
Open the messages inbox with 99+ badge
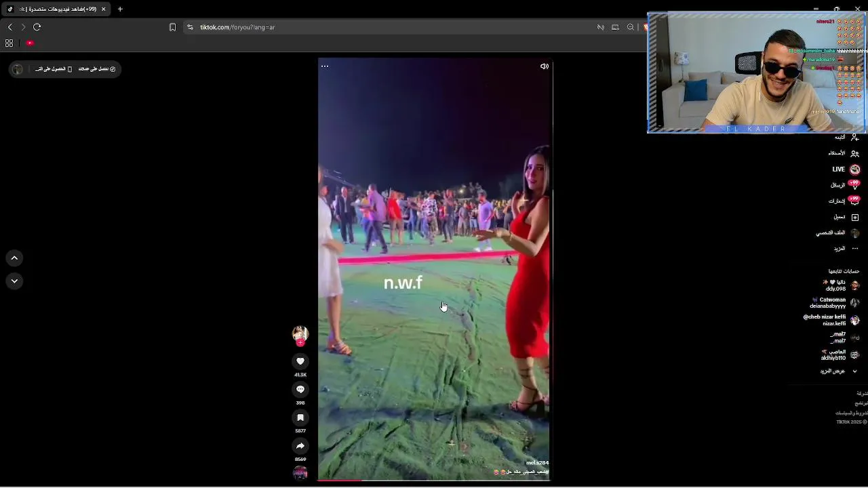[846, 185]
